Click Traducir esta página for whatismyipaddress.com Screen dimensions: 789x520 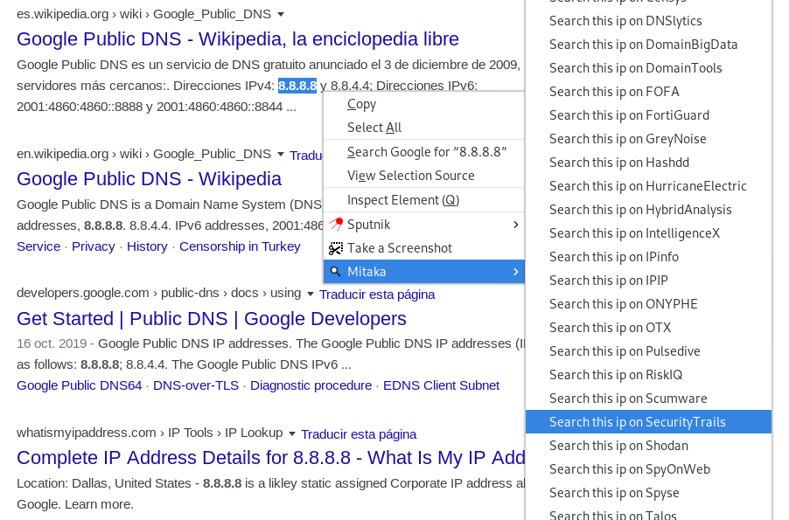coord(359,434)
